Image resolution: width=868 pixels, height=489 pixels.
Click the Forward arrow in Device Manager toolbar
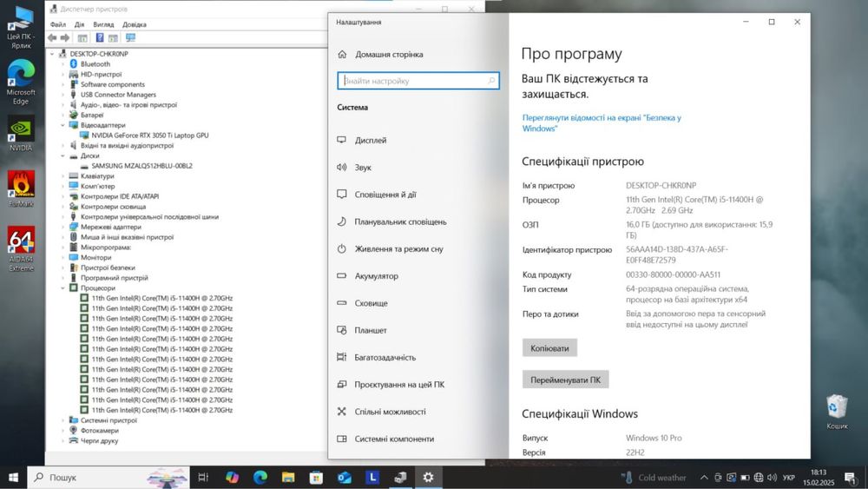pyautogui.click(x=65, y=37)
